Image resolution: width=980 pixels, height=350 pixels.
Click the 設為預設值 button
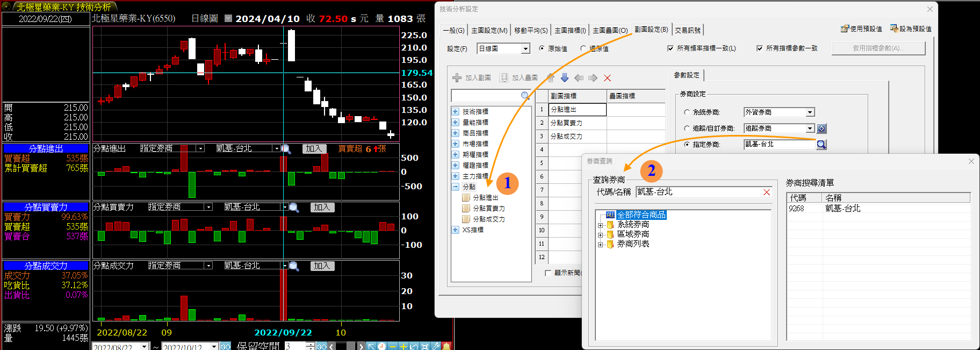[911, 29]
